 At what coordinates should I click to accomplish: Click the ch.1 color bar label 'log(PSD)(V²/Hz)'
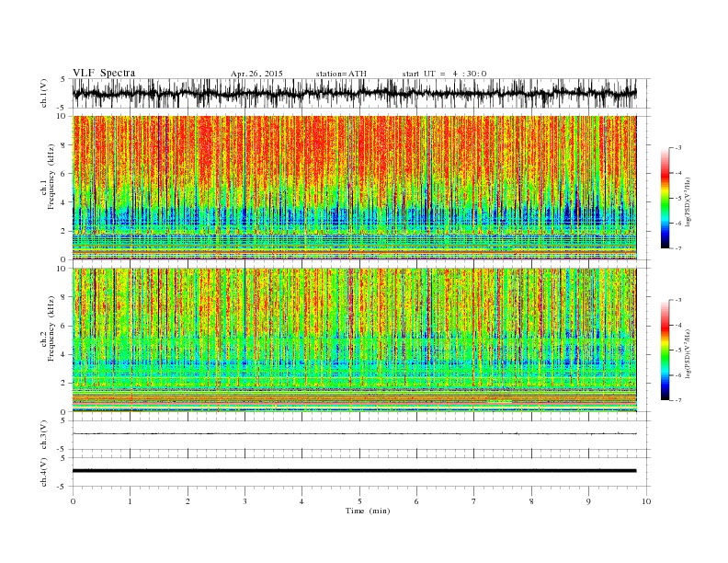(688, 201)
